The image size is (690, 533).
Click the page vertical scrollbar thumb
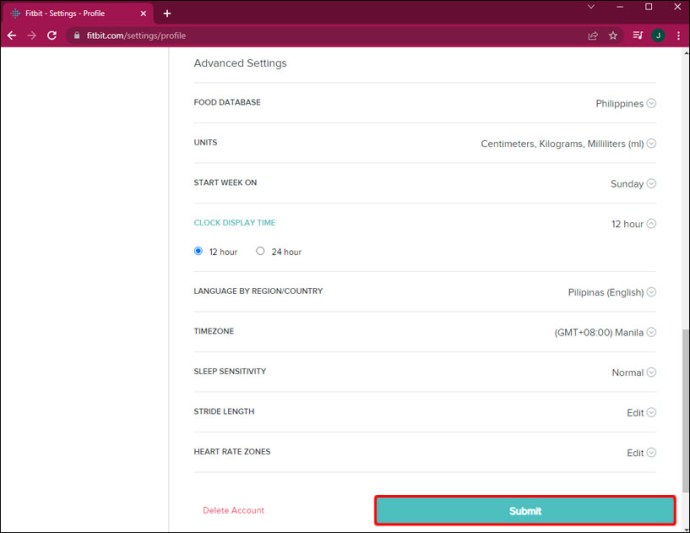click(686, 410)
